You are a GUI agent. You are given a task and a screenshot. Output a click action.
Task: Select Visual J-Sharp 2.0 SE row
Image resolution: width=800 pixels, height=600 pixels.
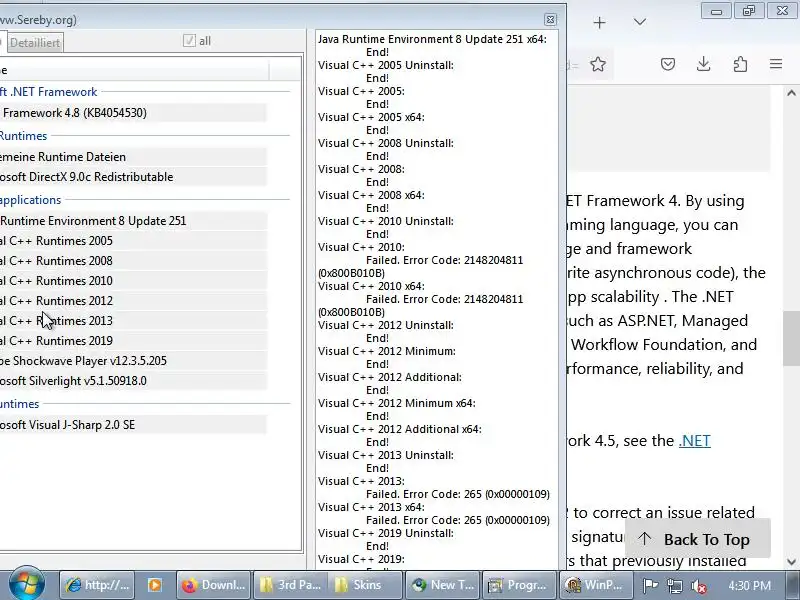(x=133, y=424)
